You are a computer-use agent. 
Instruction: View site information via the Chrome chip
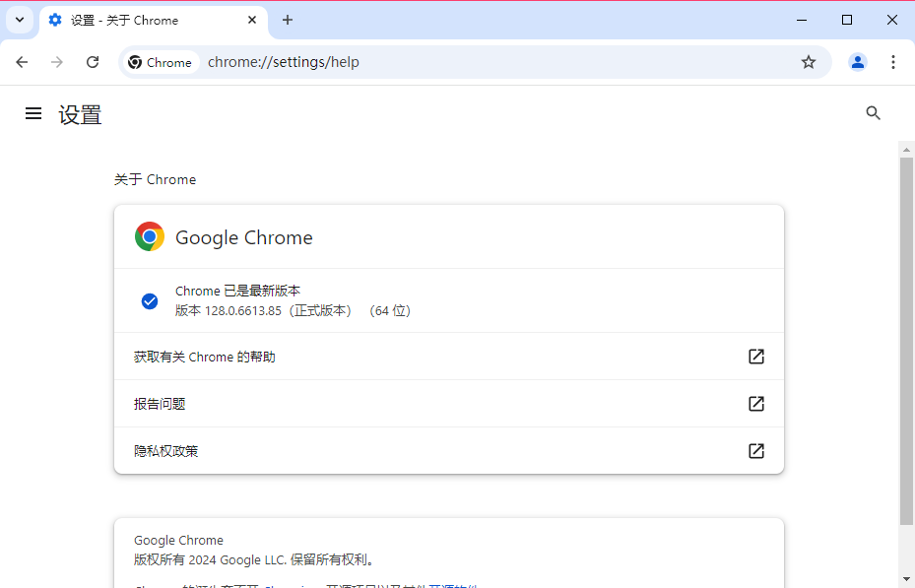(161, 62)
